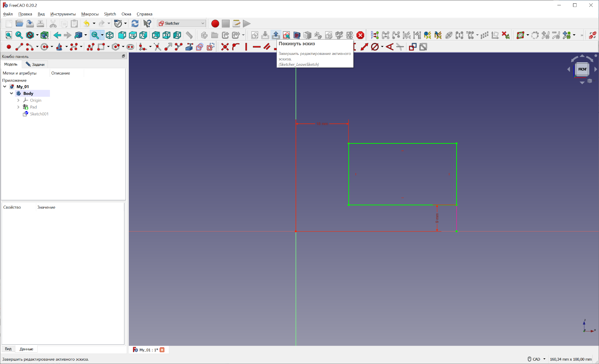Select the Create Point tool
This screenshot has width=599, height=364.
9,47
